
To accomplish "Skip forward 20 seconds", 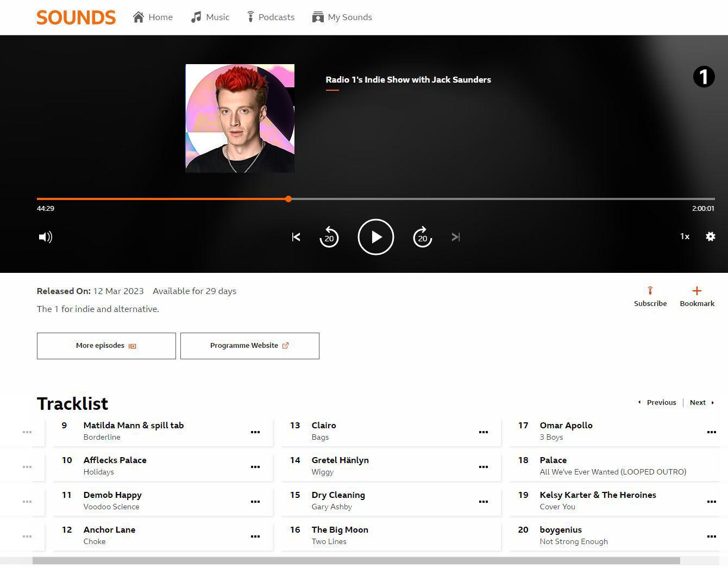I will point(423,237).
